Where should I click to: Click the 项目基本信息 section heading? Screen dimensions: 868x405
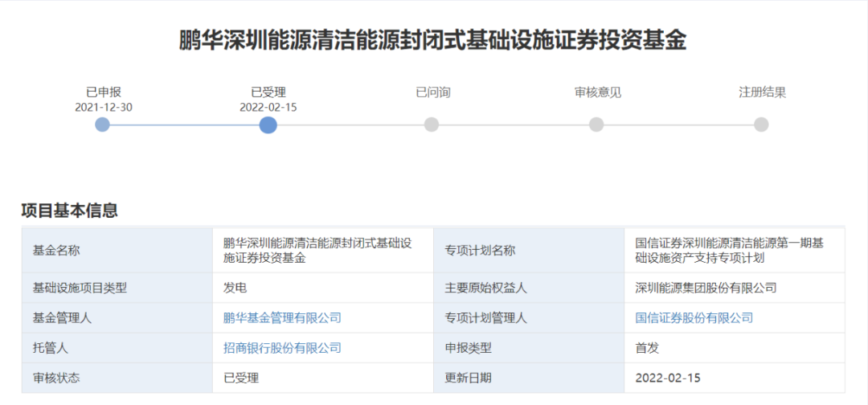pos(69,211)
